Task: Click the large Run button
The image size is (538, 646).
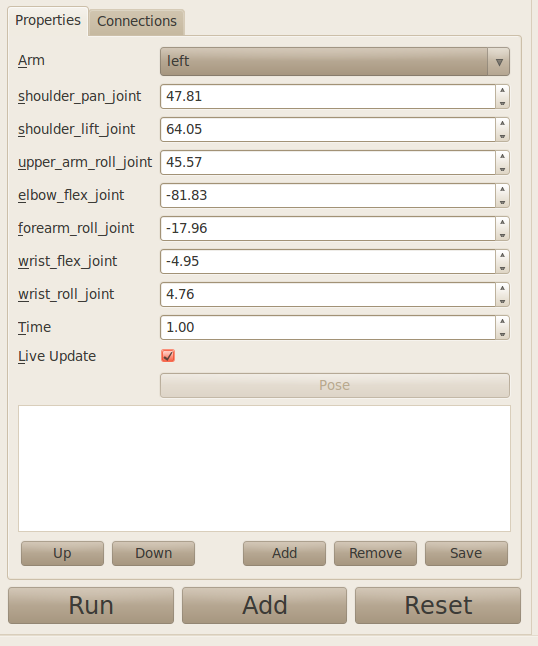Action: point(91,605)
